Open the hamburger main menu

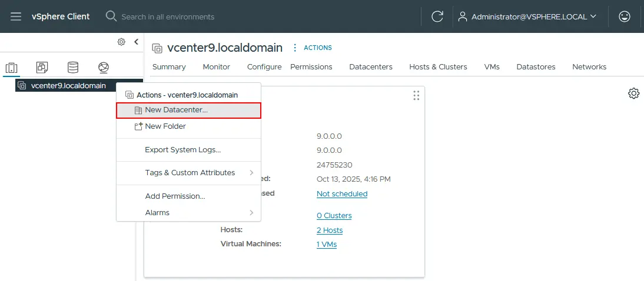pos(16,16)
